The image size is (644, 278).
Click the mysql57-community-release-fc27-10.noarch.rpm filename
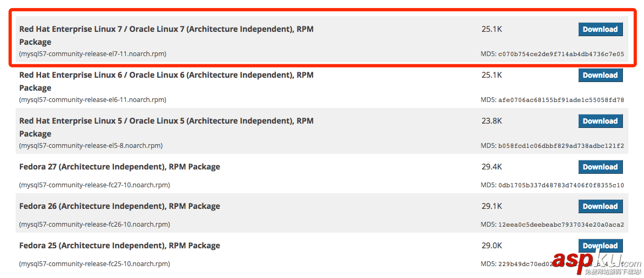point(94,185)
